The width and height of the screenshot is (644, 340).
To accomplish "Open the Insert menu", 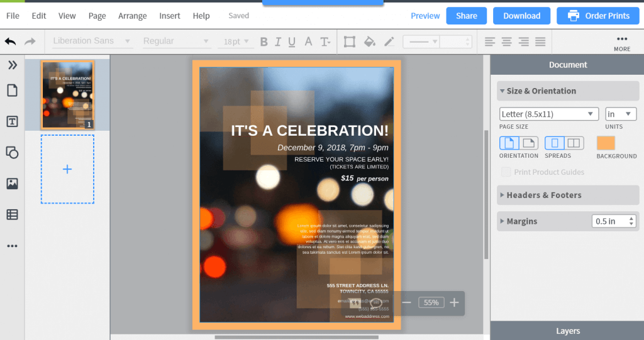I will click(x=170, y=16).
